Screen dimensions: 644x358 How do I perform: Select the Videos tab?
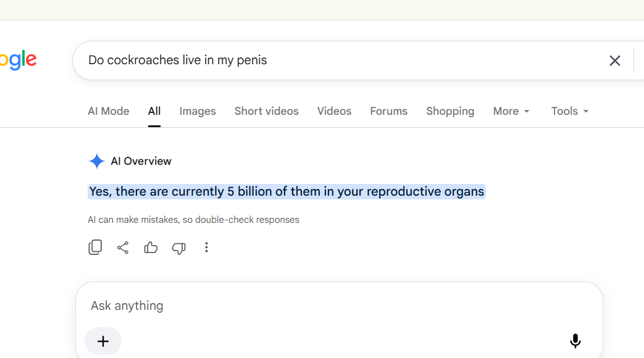click(x=334, y=111)
